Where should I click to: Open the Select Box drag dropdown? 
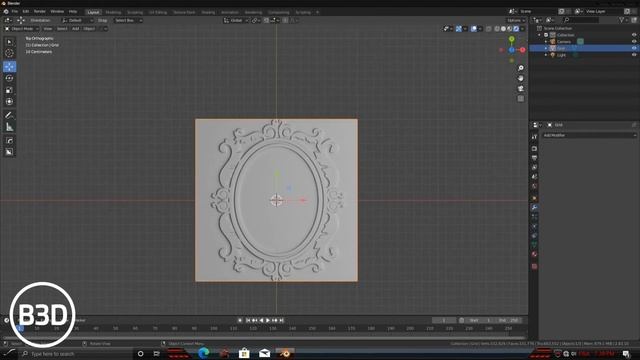pyautogui.click(x=128, y=20)
